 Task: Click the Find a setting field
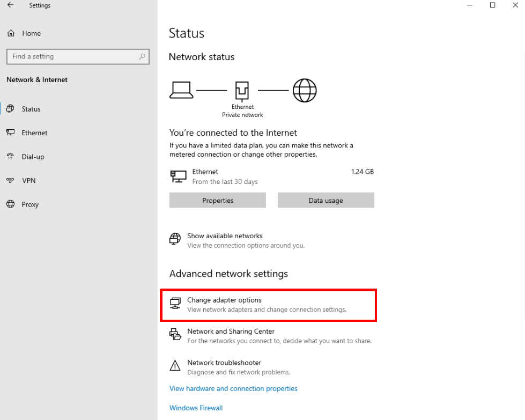[x=72, y=56]
